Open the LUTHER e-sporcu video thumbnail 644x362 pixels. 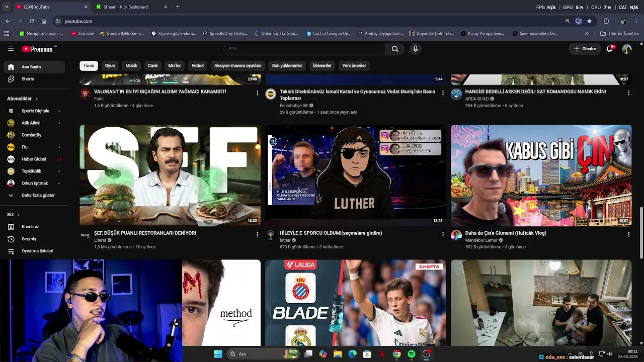[356, 175]
